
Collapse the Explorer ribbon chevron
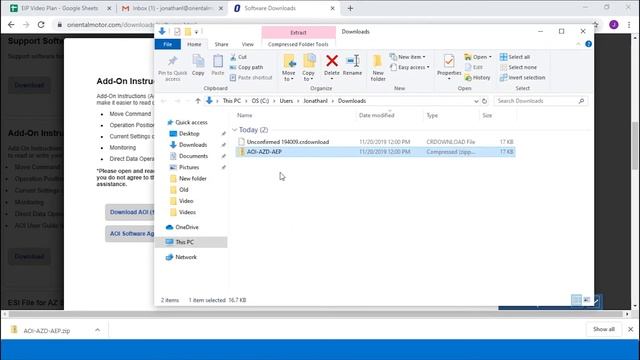tap(578, 44)
